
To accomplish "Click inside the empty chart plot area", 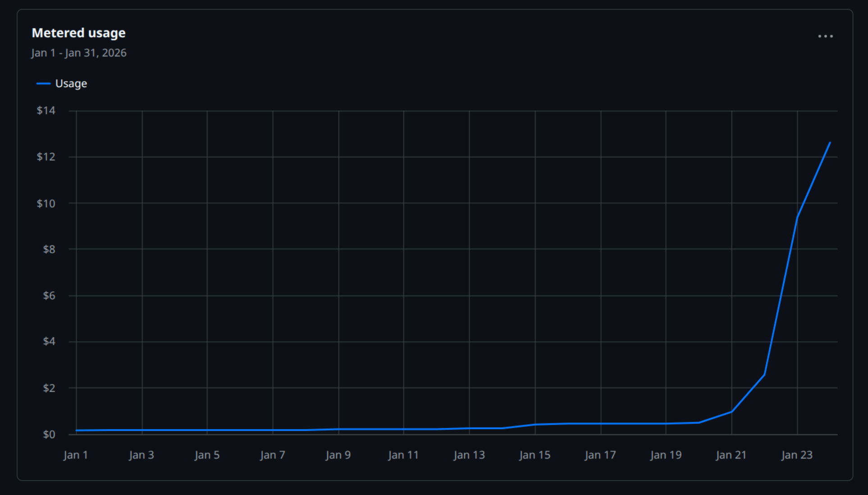I will [361, 270].
